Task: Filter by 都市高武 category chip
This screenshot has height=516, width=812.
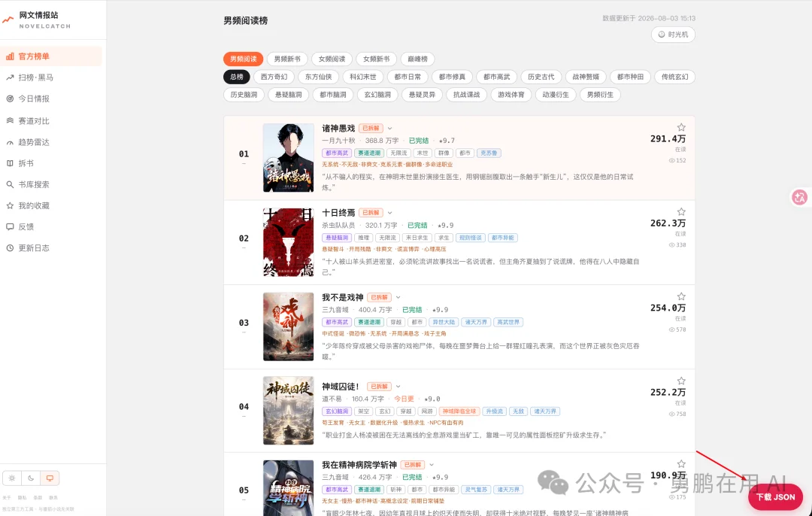Action: pos(497,77)
